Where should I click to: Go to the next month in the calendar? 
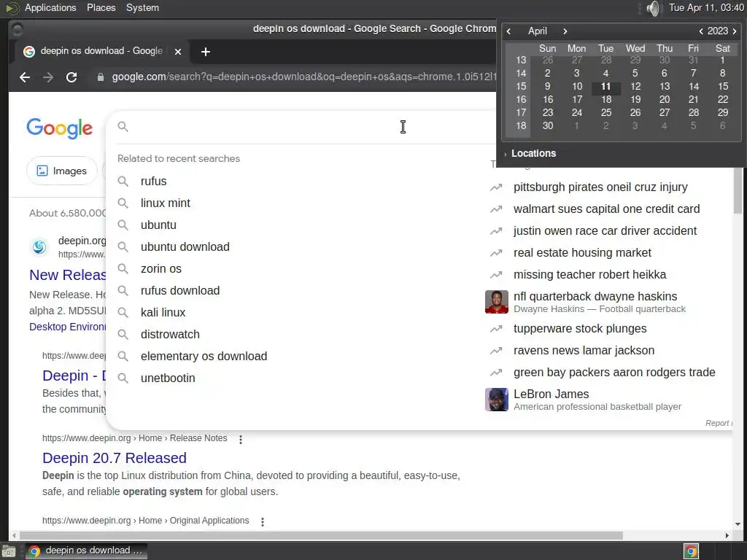565,31
